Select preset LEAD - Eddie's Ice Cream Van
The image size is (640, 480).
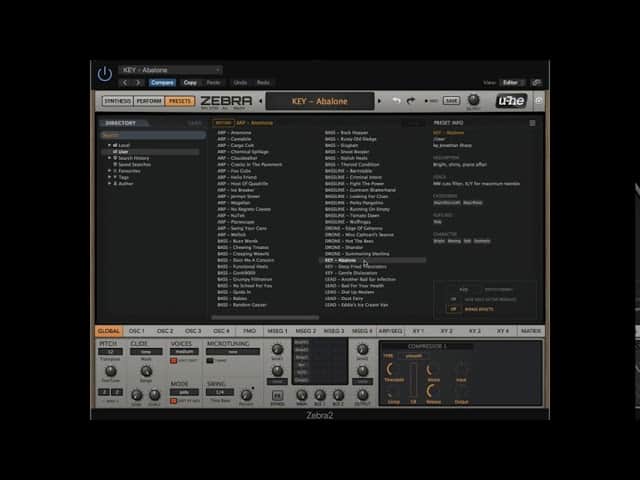pyautogui.click(x=356, y=305)
